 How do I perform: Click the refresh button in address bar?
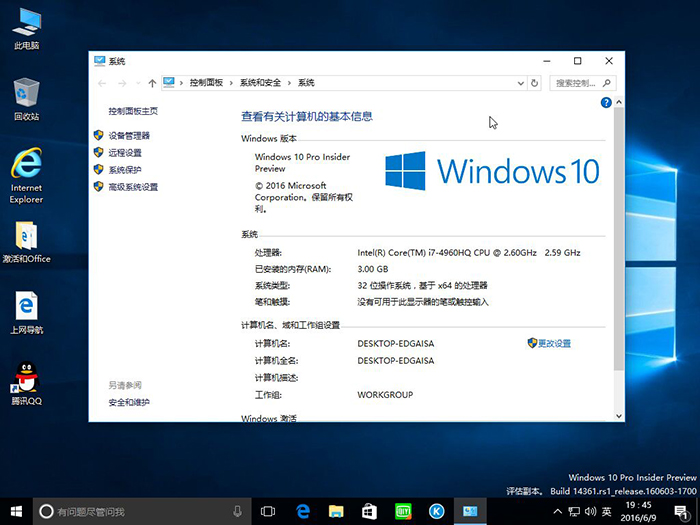pyautogui.click(x=535, y=83)
